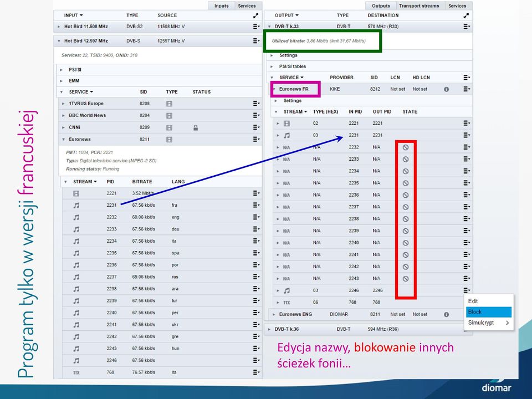Open menu icon for Hot Bird 12.597 MHz input
The height and width of the screenshot is (399, 532).
tap(256, 40)
